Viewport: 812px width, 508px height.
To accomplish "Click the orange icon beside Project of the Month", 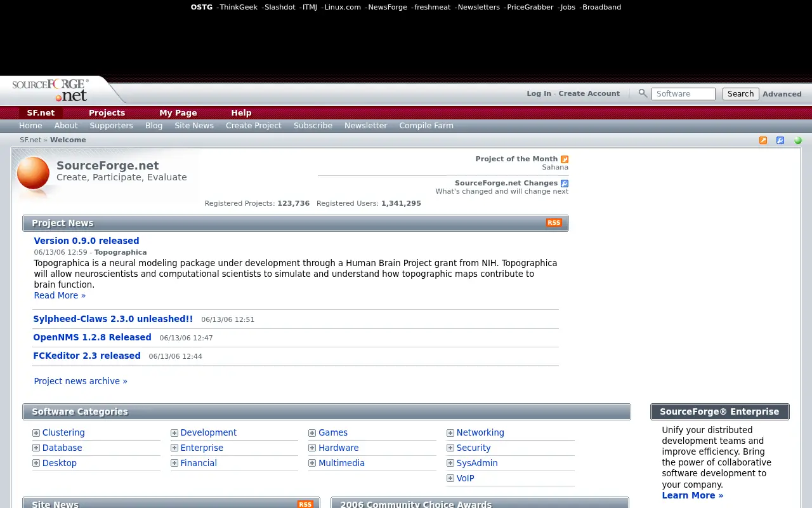I will click(565, 159).
